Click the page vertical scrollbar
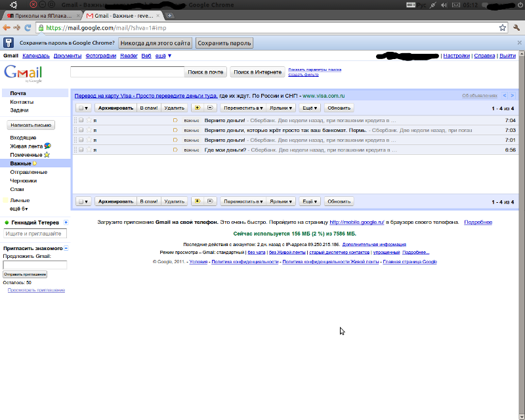Viewport: 525px width, 420px height. [x=522, y=235]
